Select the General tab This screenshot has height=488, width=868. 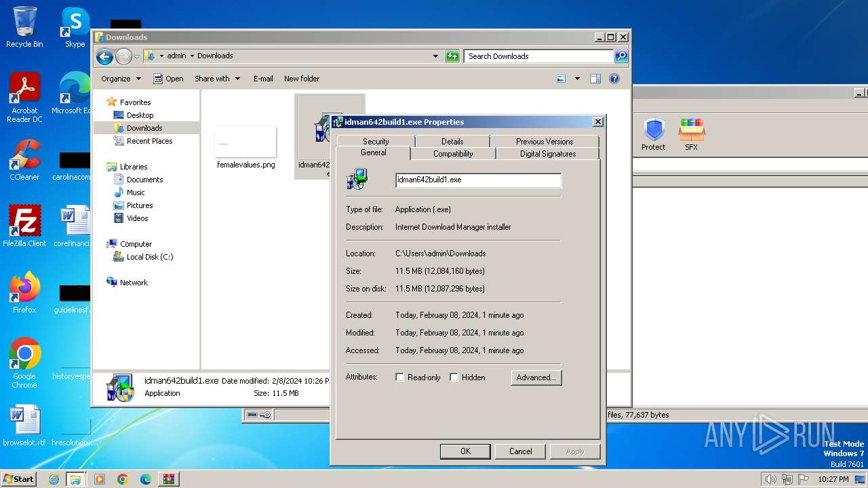click(374, 153)
